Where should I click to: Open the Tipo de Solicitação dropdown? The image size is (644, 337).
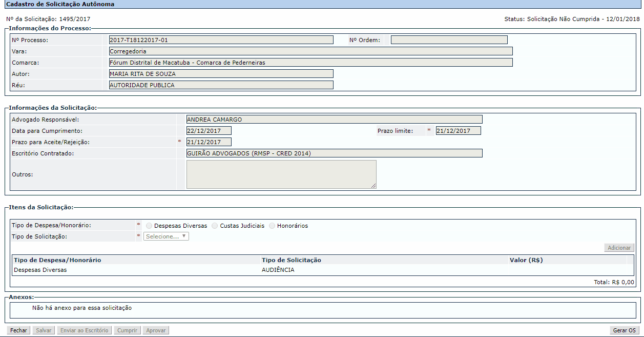point(167,236)
